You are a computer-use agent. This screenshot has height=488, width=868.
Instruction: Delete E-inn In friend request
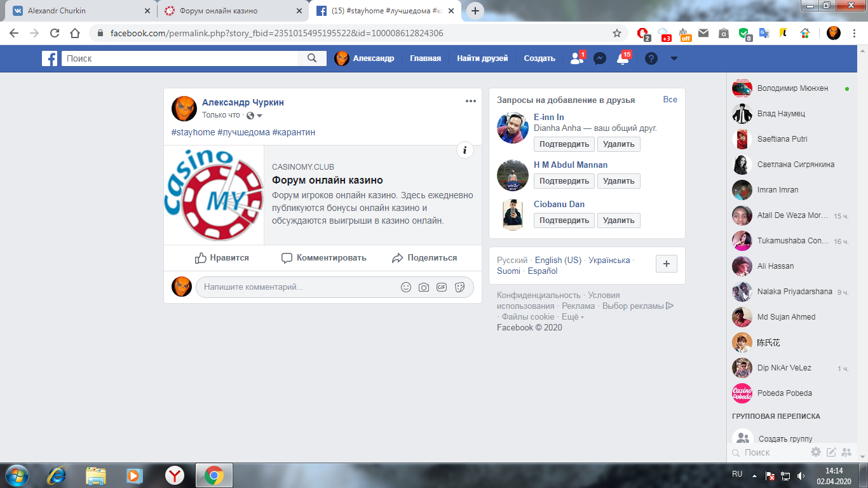[x=619, y=144]
